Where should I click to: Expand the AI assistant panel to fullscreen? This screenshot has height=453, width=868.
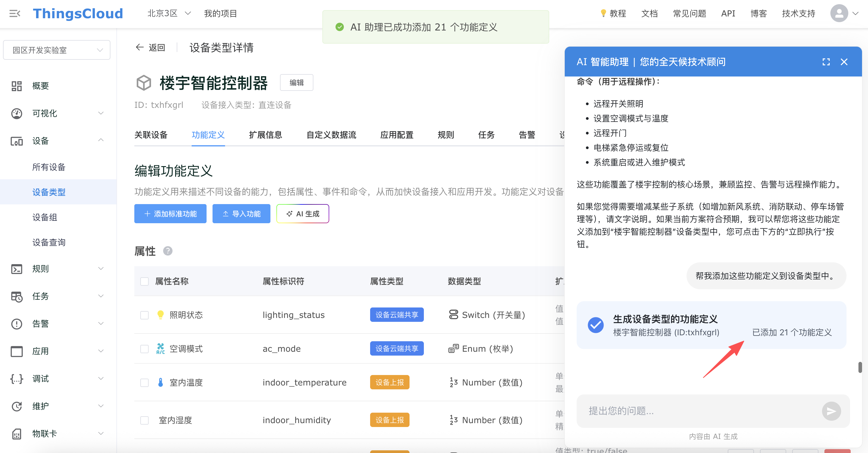pyautogui.click(x=826, y=62)
